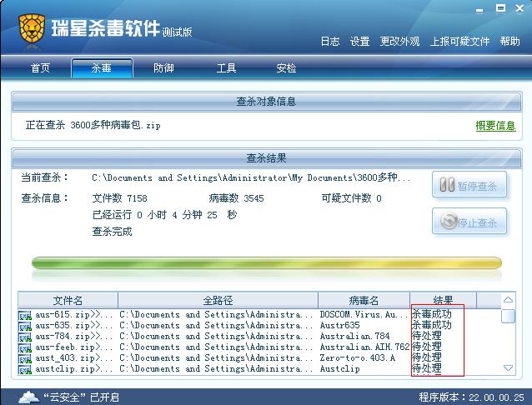Image resolution: width=532 pixels, height=405 pixels.
Task: Click 上报可疑文件 to report a file
Action: (459, 42)
